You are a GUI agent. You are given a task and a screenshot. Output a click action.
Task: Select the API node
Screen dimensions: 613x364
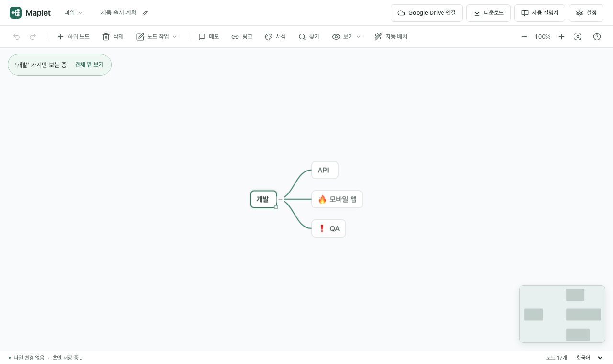[325, 170]
